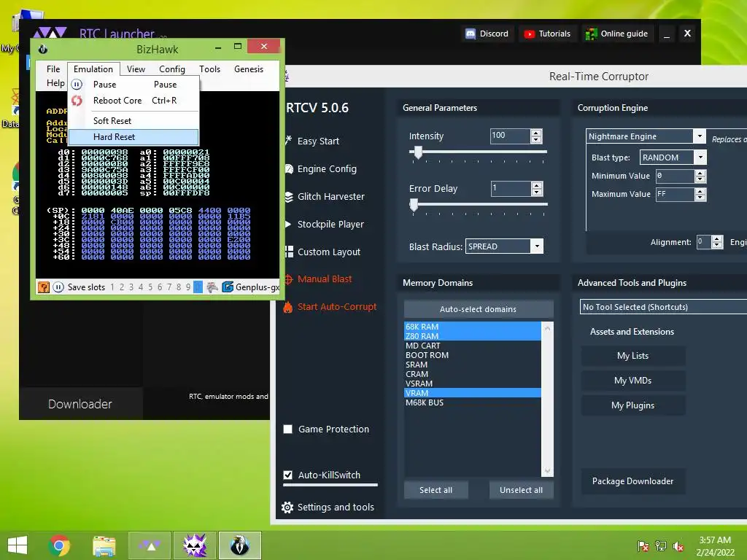Select save slot 5 in BizHawk
747x560 pixels.
[150, 287]
